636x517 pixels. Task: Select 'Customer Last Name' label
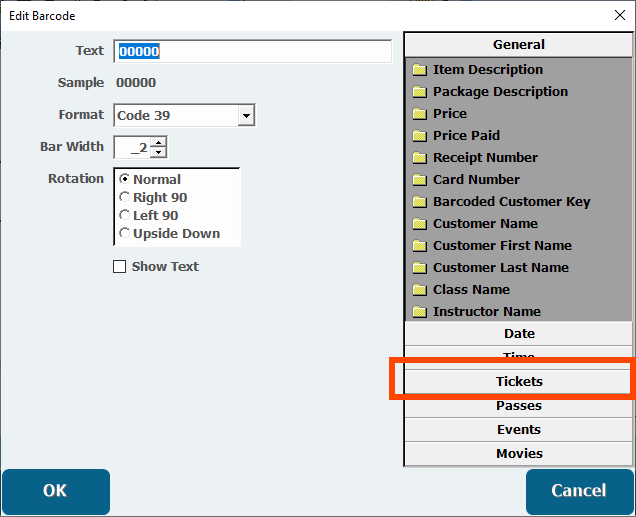[501, 268]
